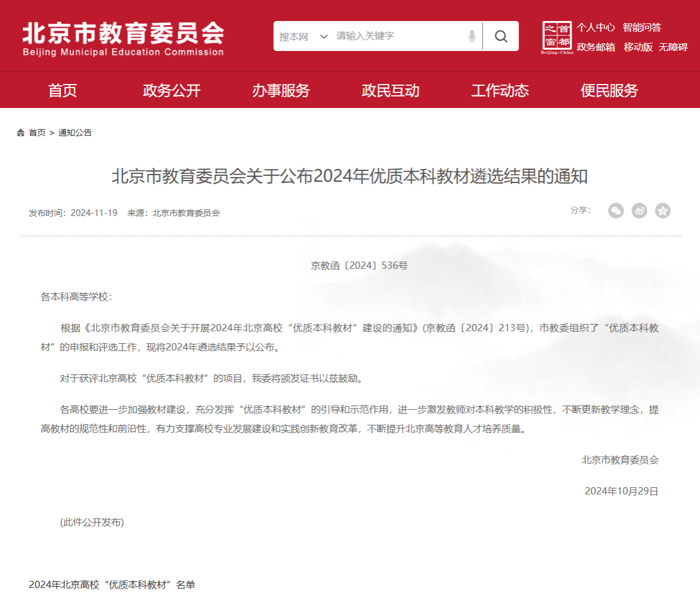700x603 pixels.
Task: Open the 工作动态 navigation item
Action: pos(499,91)
